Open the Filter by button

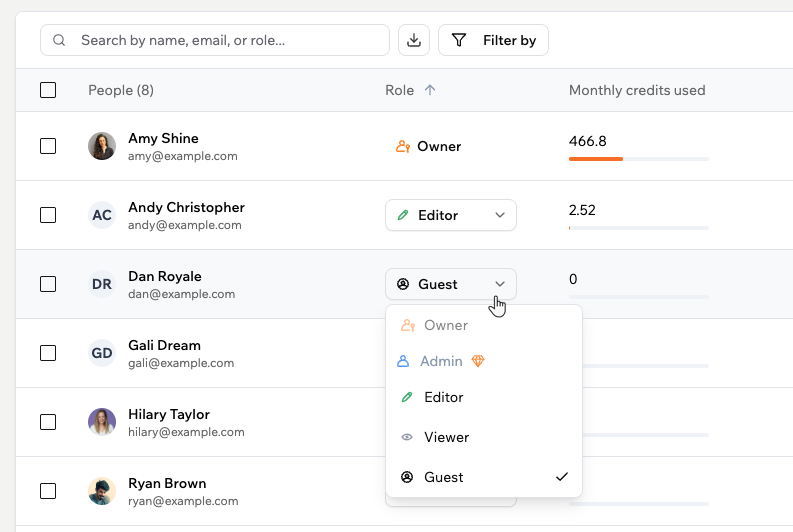493,40
